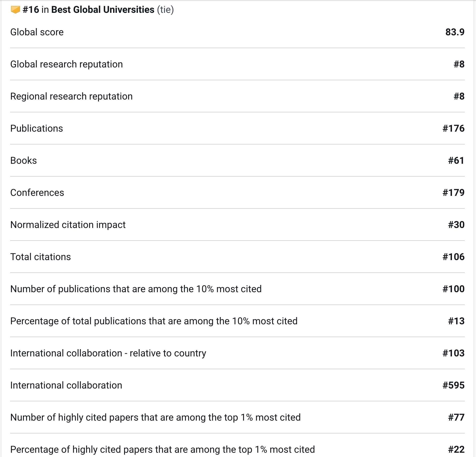Image resolution: width=476 pixels, height=457 pixels.
Task: Click the #106 Total citations rank
Action: [453, 257]
